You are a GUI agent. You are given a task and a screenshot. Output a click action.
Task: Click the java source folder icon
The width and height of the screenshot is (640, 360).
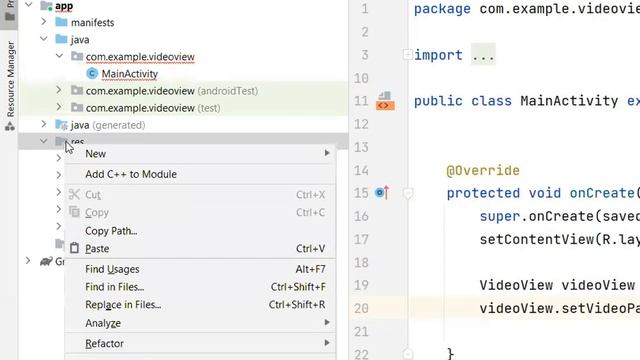(62, 39)
